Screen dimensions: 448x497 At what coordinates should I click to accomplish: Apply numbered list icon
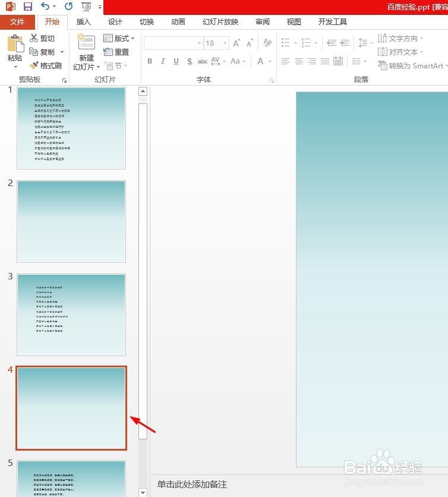(306, 42)
